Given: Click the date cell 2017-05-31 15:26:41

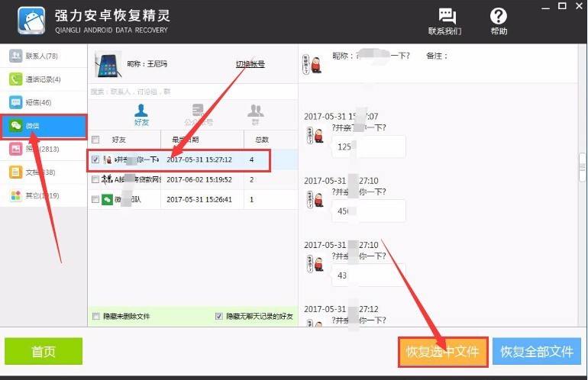Looking at the screenshot, I should [x=199, y=199].
